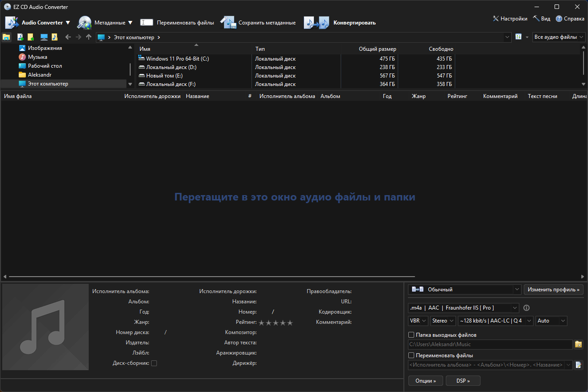Image resolution: width=588 pixels, height=392 pixels.
Task: Click the Save metadata (Сохранить метаданные) icon
Action: coord(228,23)
